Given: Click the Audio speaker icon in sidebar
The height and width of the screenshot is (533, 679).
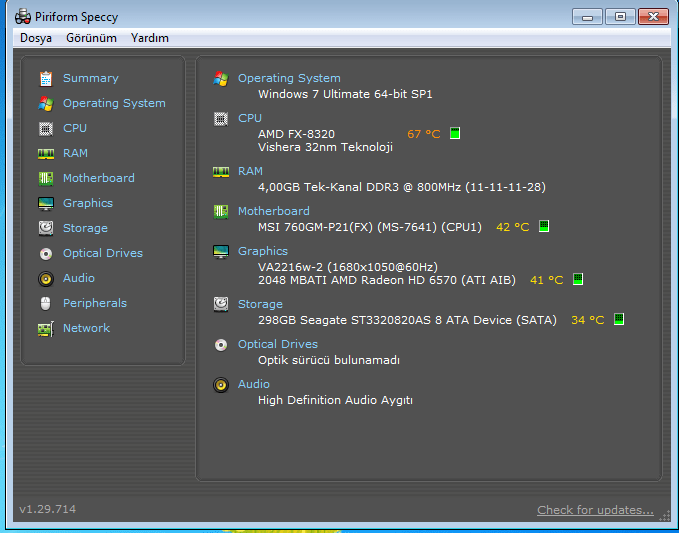Looking at the screenshot, I should click(x=46, y=278).
